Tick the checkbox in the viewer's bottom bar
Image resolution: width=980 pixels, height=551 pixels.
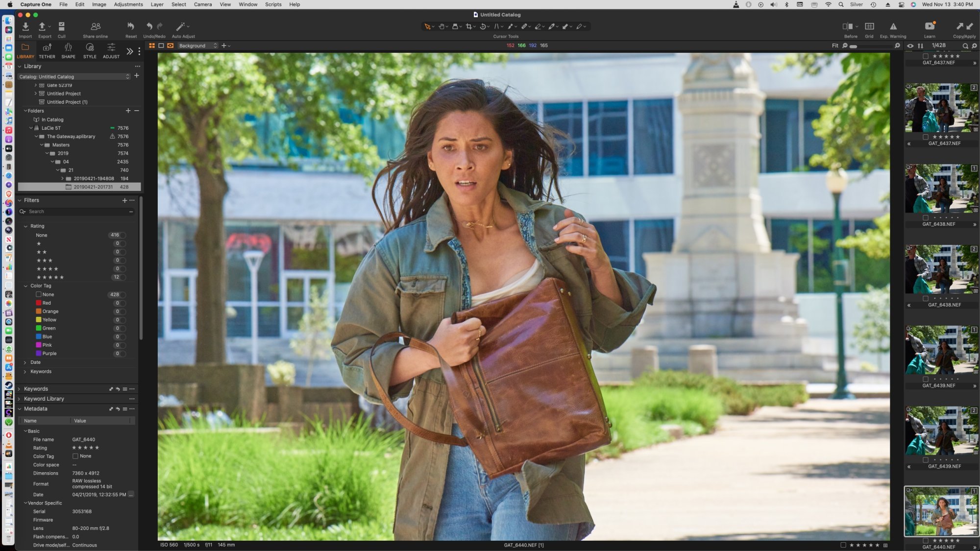(843, 545)
